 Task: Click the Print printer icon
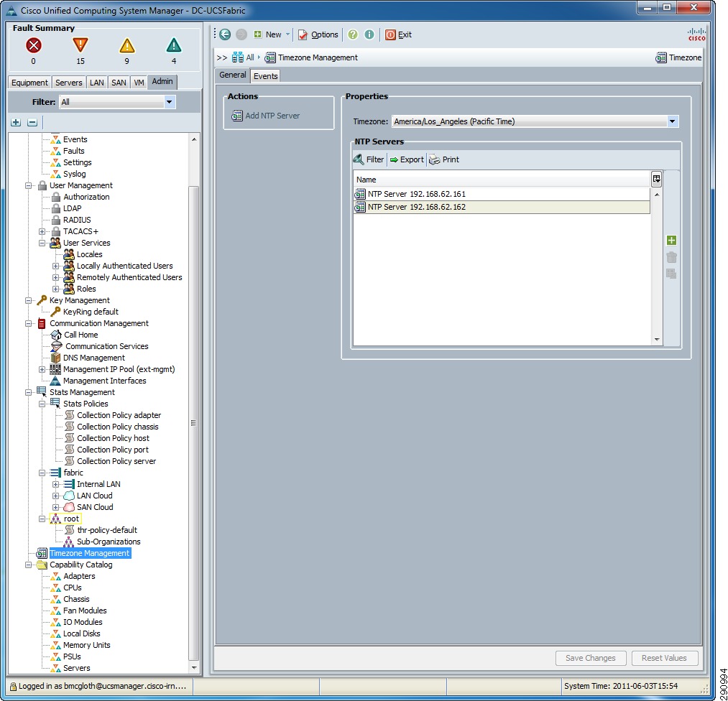tap(435, 159)
